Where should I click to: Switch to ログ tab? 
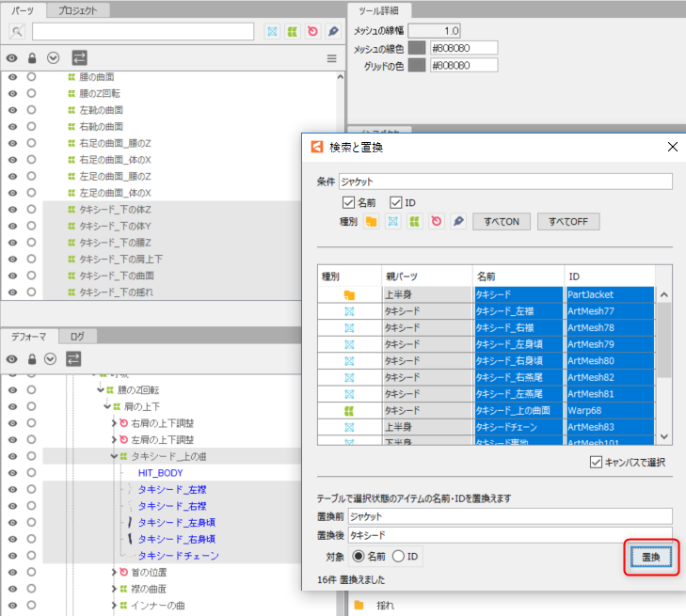(x=77, y=336)
